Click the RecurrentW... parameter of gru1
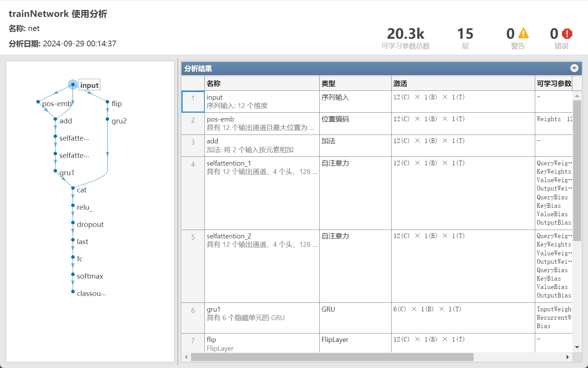Screen dimensions: 588x368 (554, 318)
